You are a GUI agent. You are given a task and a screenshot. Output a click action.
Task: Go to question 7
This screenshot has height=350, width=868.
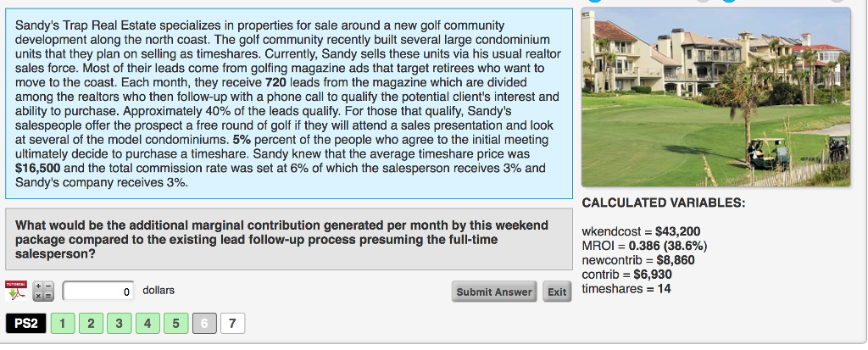point(232,324)
